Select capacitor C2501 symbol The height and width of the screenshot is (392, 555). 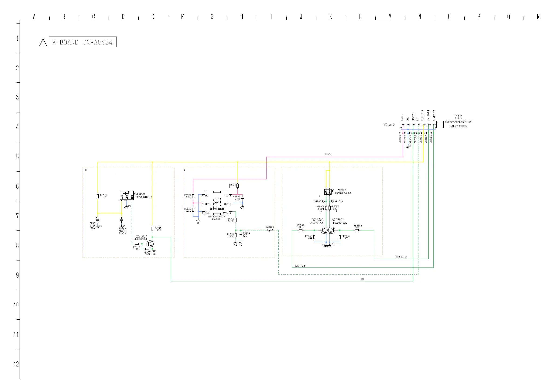pyautogui.click(x=97, y=220)
